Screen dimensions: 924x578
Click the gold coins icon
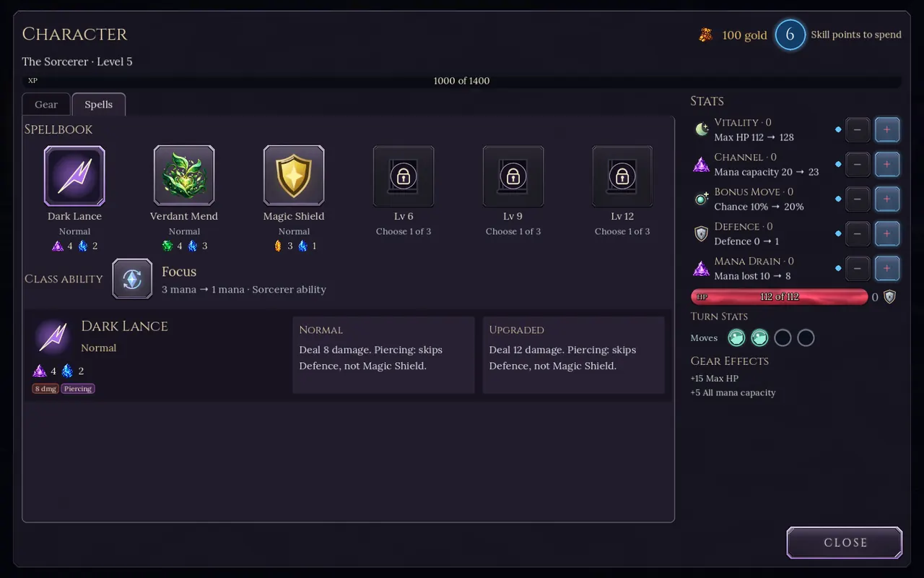(705, 35)
